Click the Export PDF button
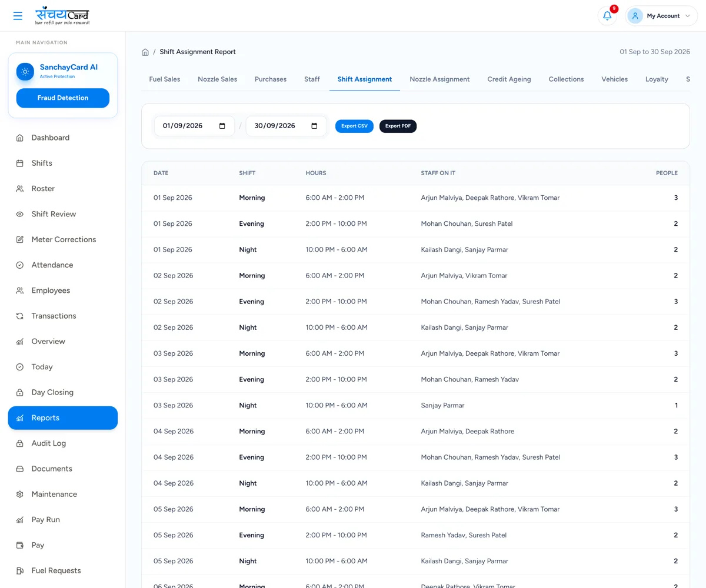706x588 pixels. point(398,126)
